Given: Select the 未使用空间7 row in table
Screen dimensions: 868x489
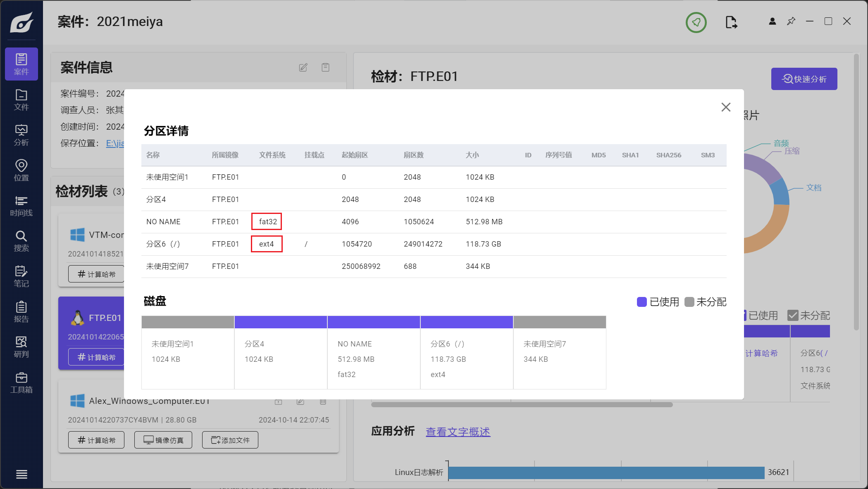Looking at the screenshot, I should [x=434, y=266].
